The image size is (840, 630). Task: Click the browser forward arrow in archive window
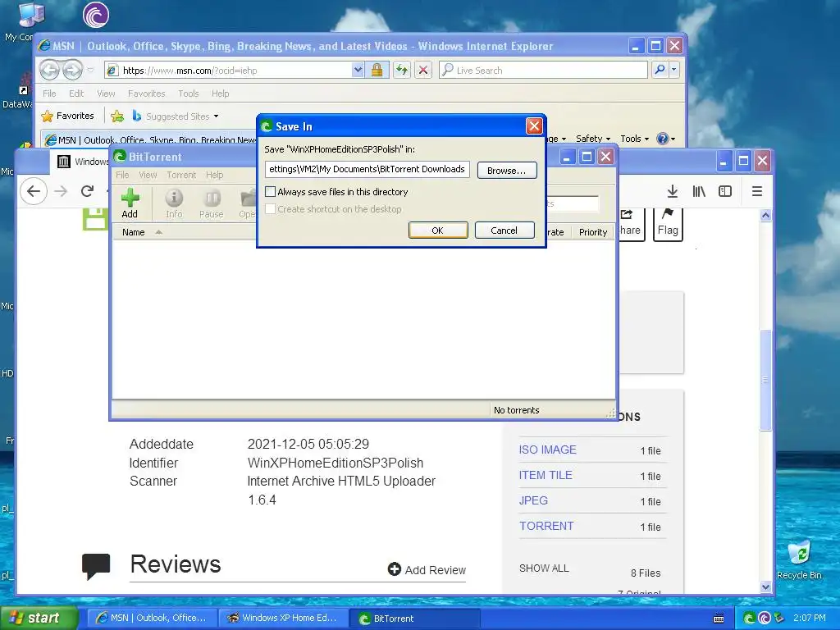click(x=61, y=191)
